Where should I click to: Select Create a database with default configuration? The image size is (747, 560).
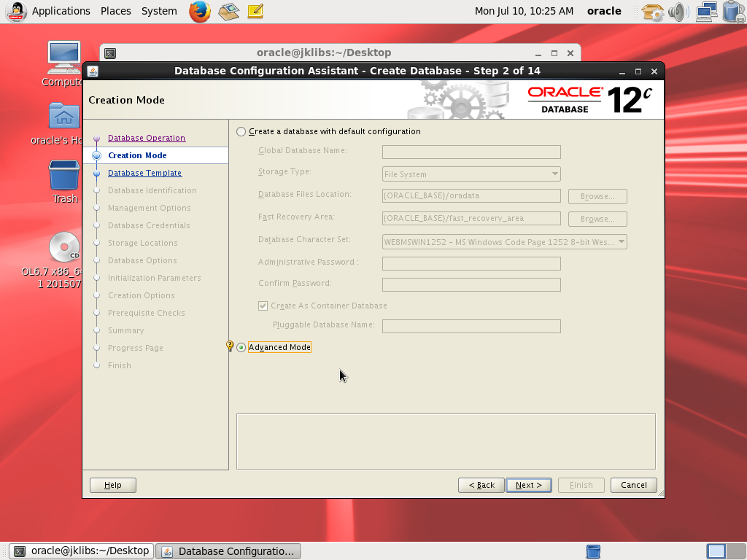[241, 132]
